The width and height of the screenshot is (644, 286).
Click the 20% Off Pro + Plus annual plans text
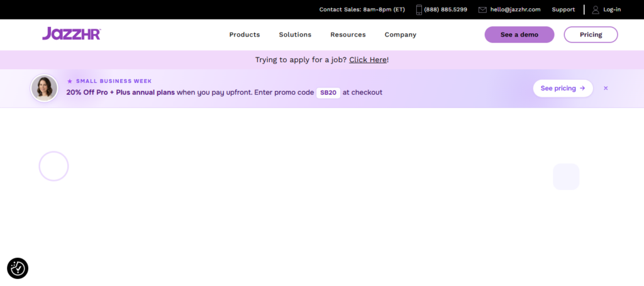point(120,93)
